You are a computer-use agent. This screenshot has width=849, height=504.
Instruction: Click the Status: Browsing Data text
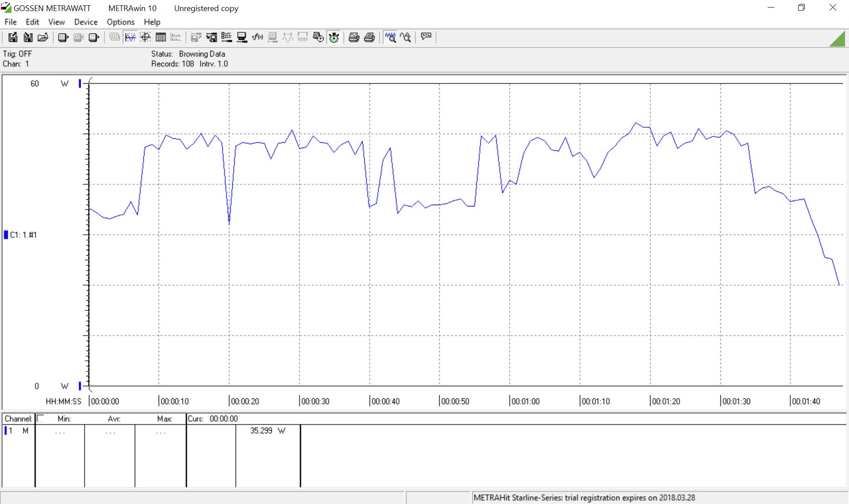click(188, 54)
